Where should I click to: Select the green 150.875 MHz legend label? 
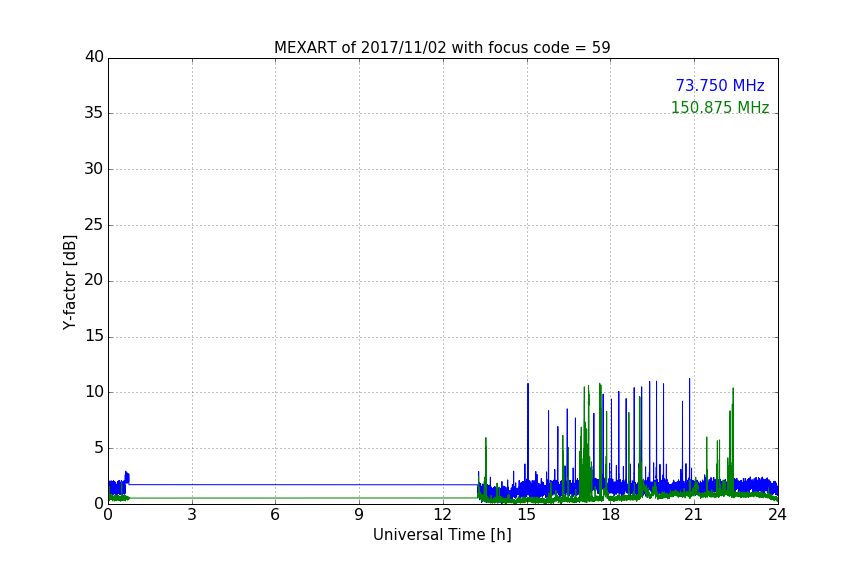[720, 107]
